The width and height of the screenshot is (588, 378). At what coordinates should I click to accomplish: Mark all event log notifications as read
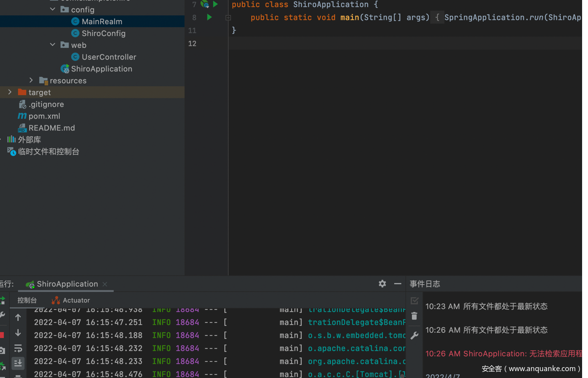pos(414,300)
